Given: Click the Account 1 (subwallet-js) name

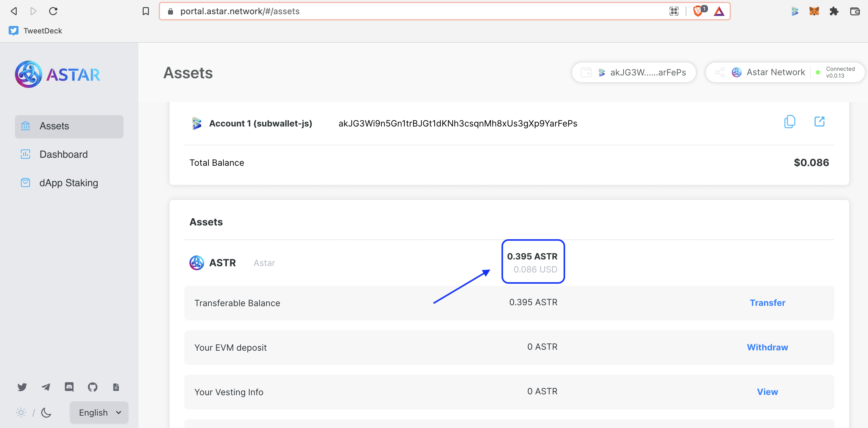Looking at the screenshot, I should pos(260,123).
